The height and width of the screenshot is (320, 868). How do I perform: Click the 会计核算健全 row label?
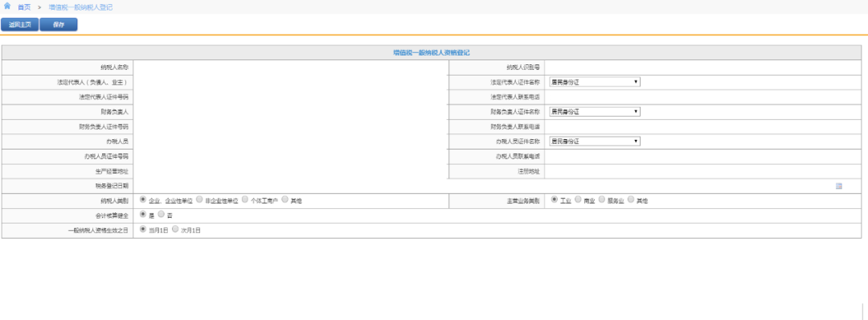[111, 216]
